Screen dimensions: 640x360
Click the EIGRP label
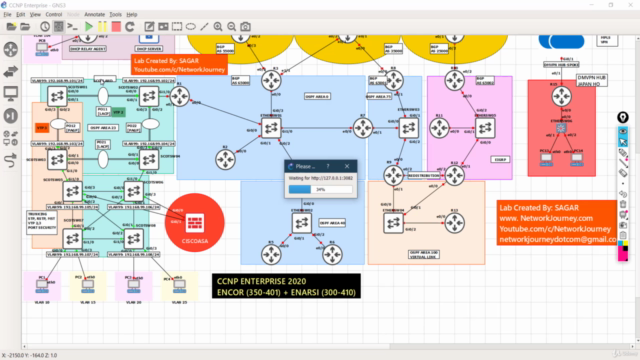pyautogui.click(x=500, y=160)
